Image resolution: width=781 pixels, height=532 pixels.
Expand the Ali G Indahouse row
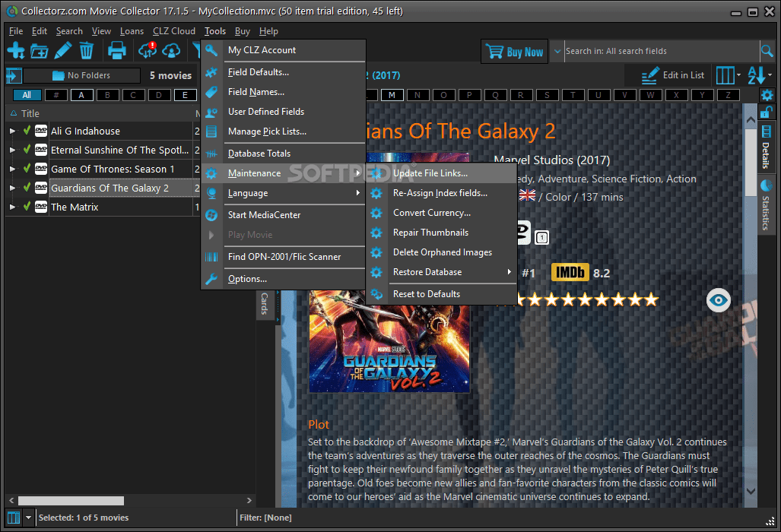(12, 131)
